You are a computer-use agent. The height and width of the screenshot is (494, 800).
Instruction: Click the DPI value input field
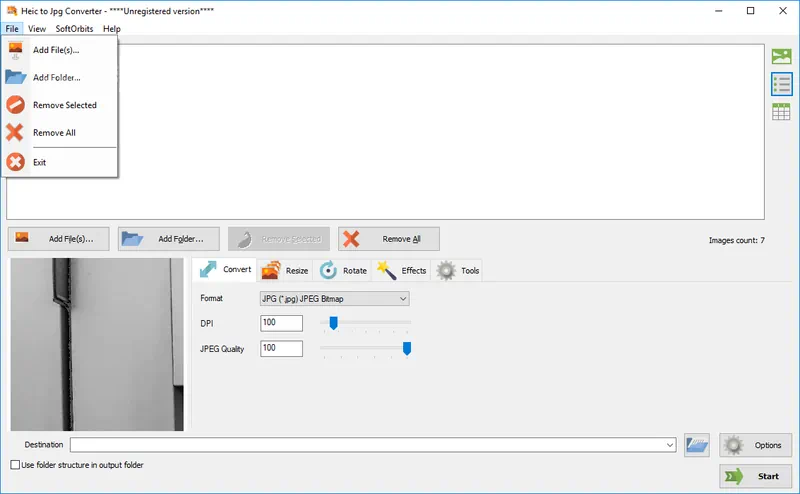coord(281,323)
